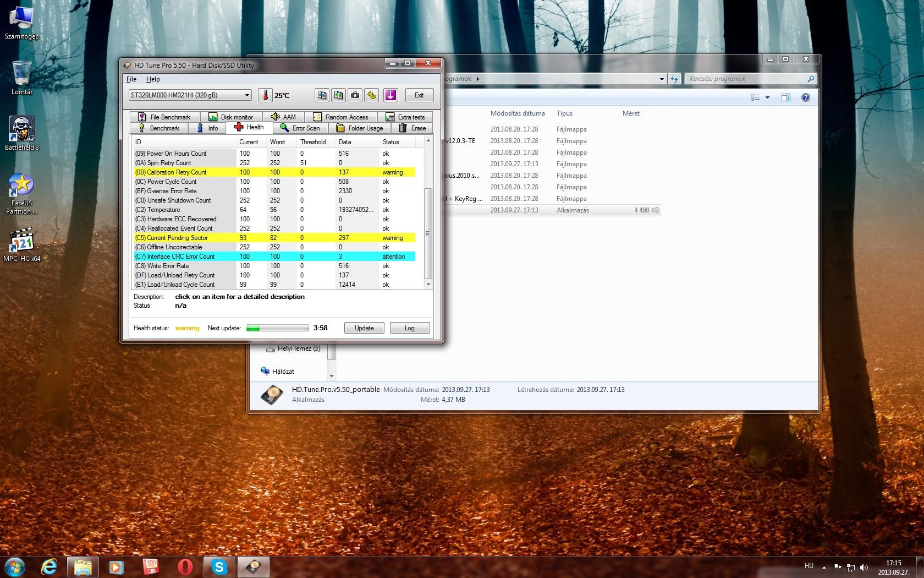924x578 pixels.
Task: Open the Windows Start menu
Action: click(14, 566)
